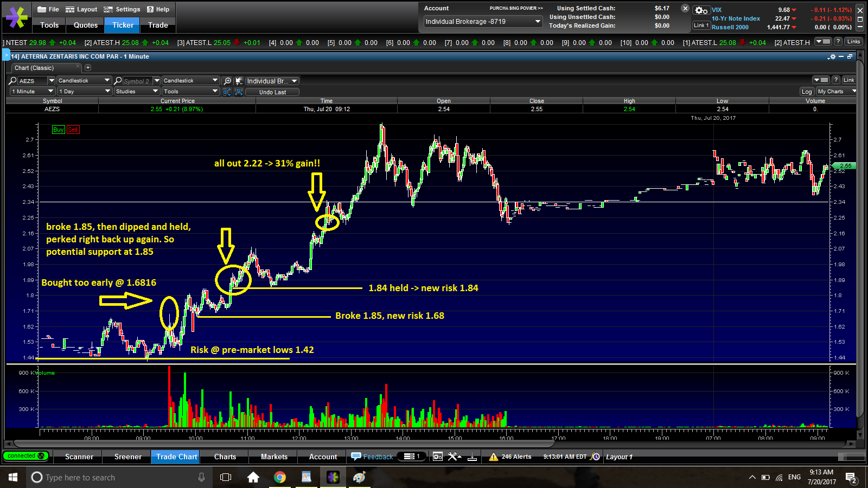Click the crosshair cursor icon near Individual Brokerage
The height and width of the screenshot is (488, 868).
click(x=239, y=80)
